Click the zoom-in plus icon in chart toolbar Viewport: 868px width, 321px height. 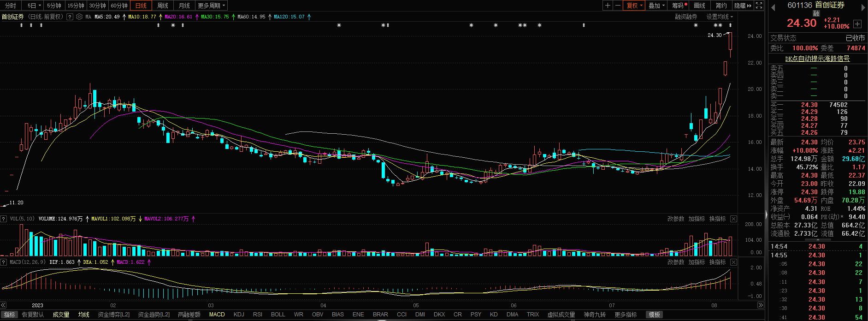[x=608, y=6]
